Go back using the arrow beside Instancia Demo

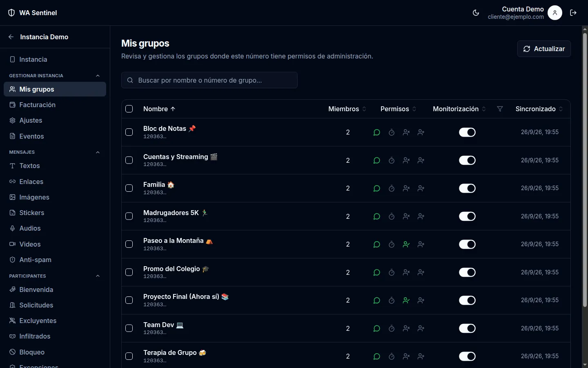11,37
